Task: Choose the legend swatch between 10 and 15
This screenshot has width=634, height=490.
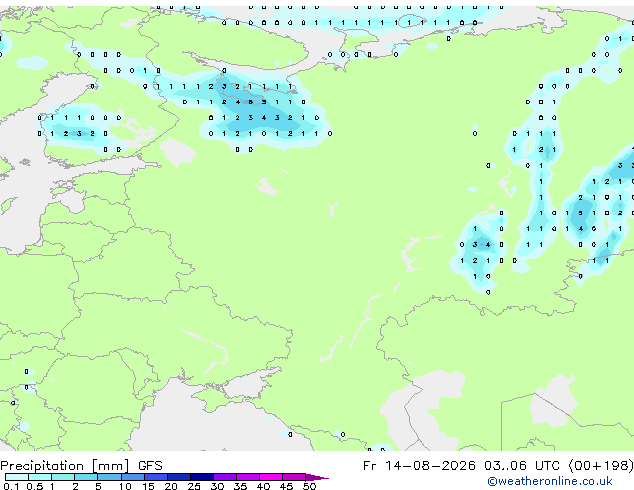Action: click(132, 477)
